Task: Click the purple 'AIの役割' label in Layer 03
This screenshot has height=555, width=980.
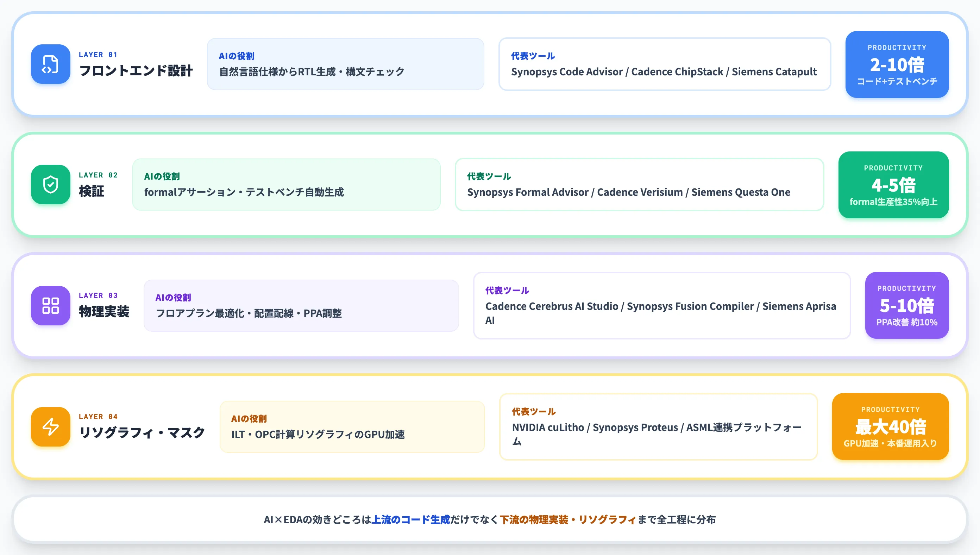Action: point(173,298)
